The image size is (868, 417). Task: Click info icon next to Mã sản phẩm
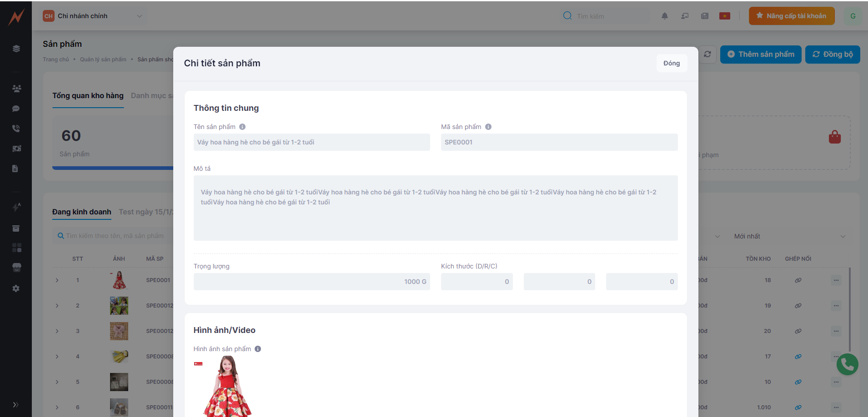click(488, 127)
